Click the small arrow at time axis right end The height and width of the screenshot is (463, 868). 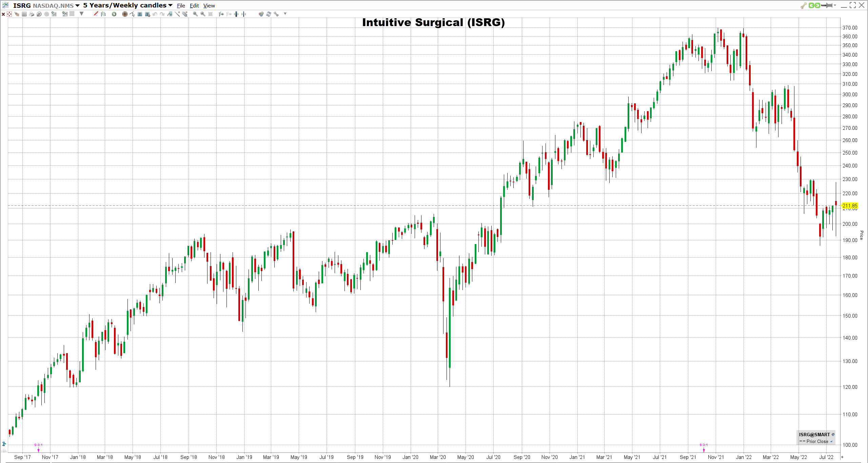pos(842,457)
